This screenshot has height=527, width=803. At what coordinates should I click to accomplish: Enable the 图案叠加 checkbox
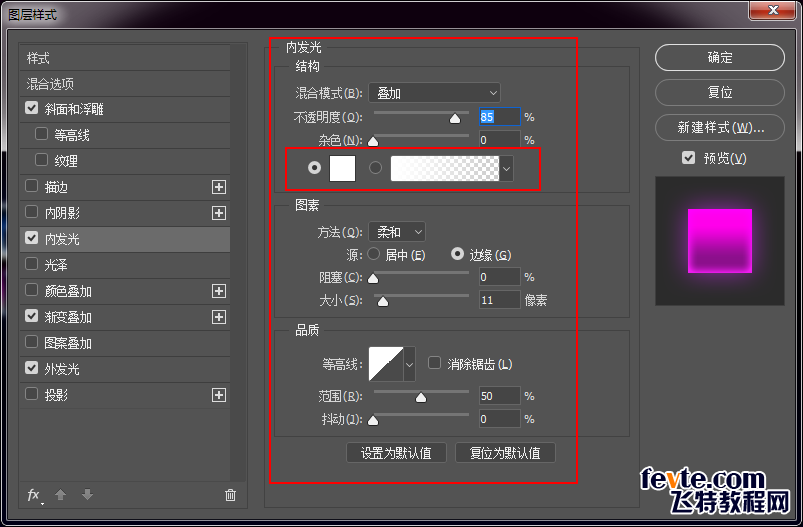click(x=32, y=342)
